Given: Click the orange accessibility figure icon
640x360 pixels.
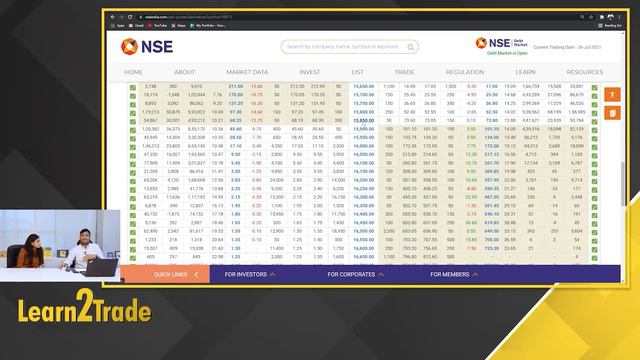Looking at the screenshot, I should pyautogui.click(x=612, y=95).
